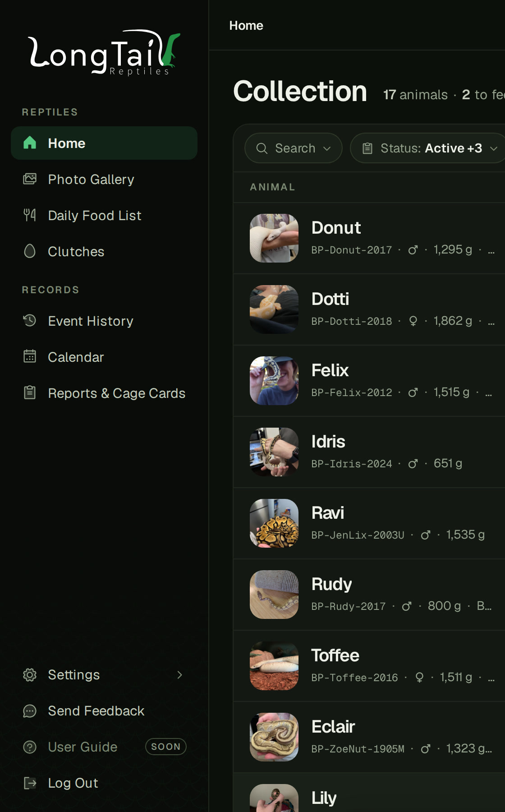Image resolution: width=505 pixels, height=812 pixels.
Task: Click the 17 animals count text
Action: coord(415,95)
